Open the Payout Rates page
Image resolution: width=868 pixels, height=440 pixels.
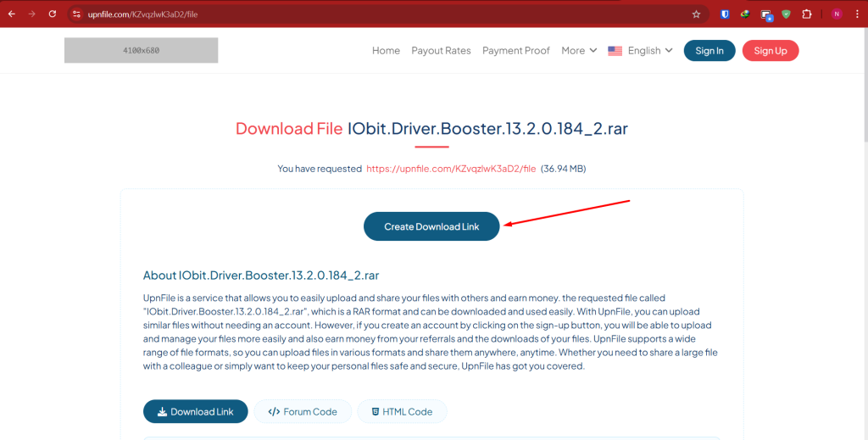pos(441,50)
